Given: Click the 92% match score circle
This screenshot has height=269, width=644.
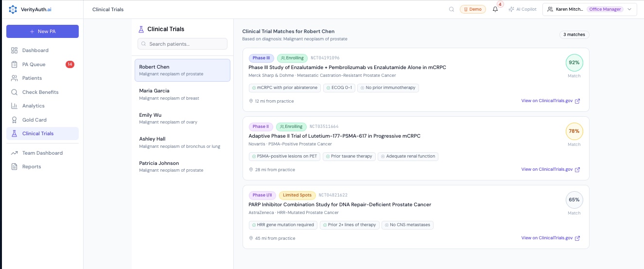Looking at the screenshot, I should (x=574, y=63).
